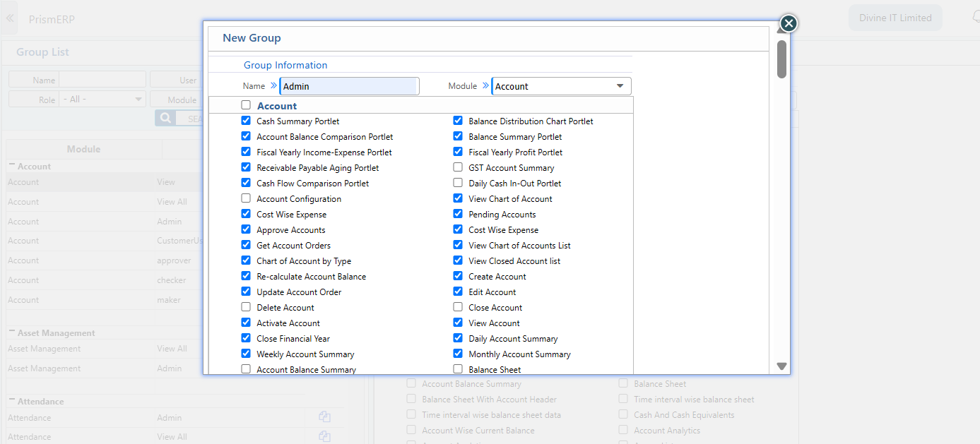Image resolution: width=980 pixels, height=444 pixels.
Task: Click the copy icon beside Attendance Admin row
Action: (x=324, y=416)
